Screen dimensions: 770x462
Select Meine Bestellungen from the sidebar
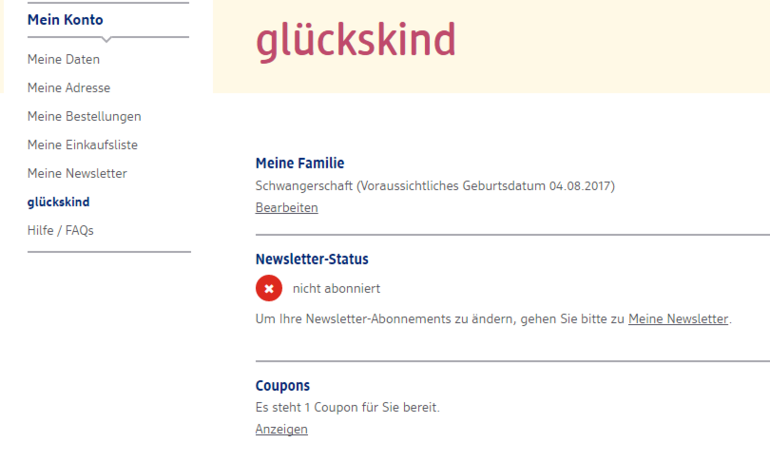[84, 116]
